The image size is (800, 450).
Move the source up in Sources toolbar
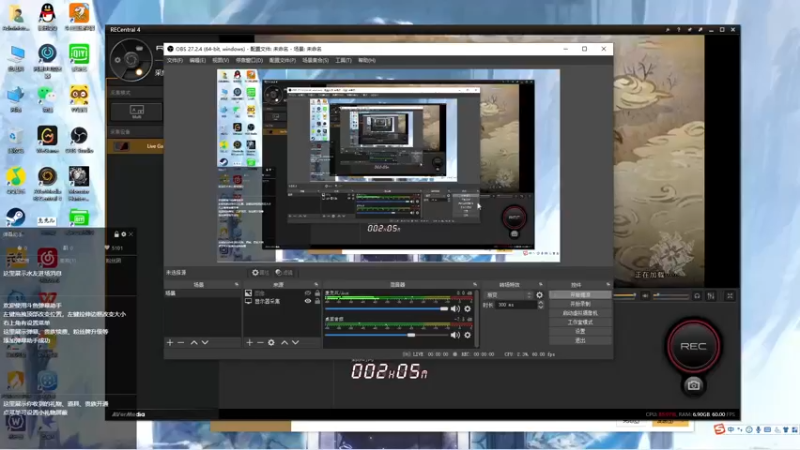pyautogui.click(x=284, y=342)
